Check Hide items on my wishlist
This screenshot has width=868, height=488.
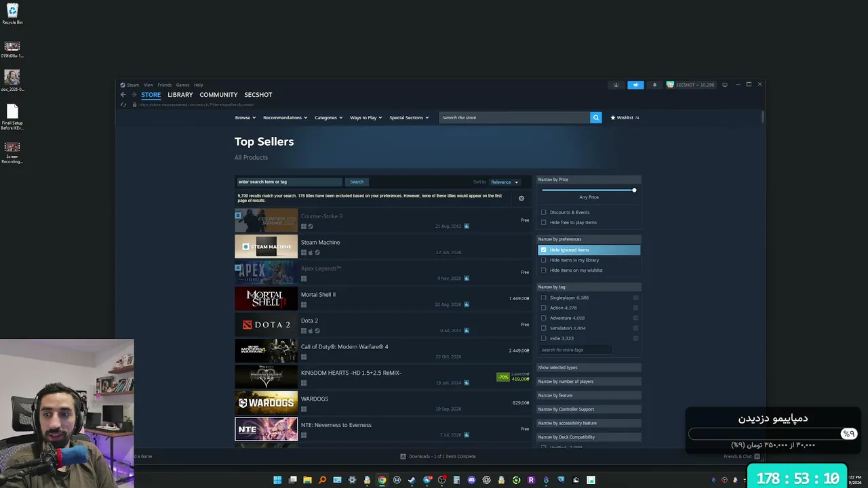tap(543, 270)
